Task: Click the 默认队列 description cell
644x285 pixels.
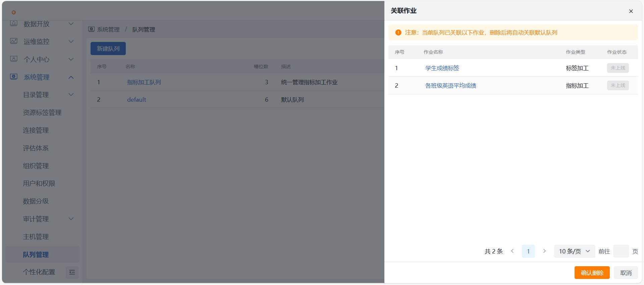Action: click(292, 100)
